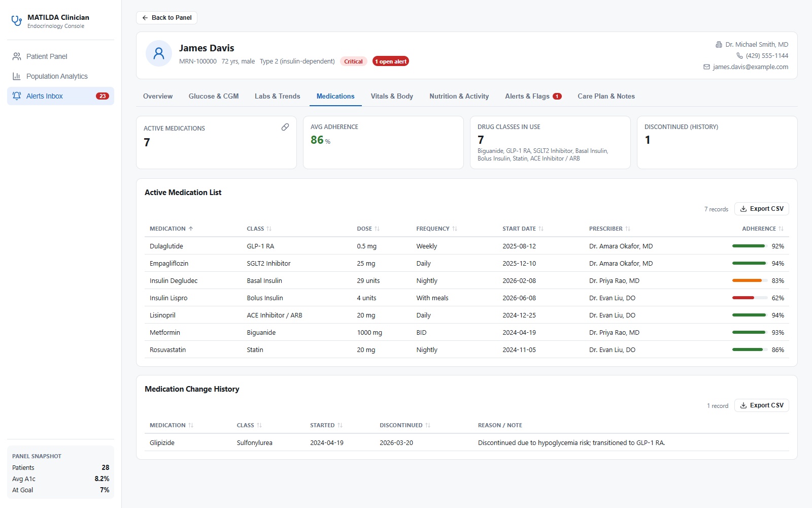Click the pill icon in Active Medications card
This screenshot has height=508, width=812.
pos(285,127)
